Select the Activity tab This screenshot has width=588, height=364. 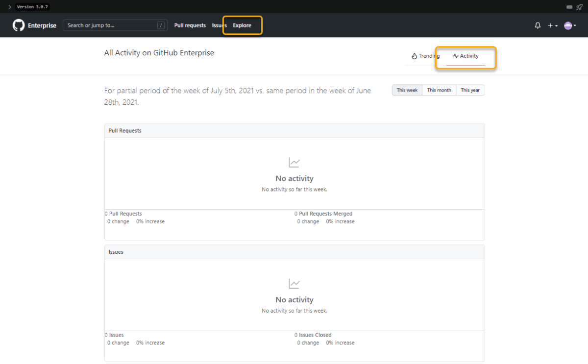point(465,56)
